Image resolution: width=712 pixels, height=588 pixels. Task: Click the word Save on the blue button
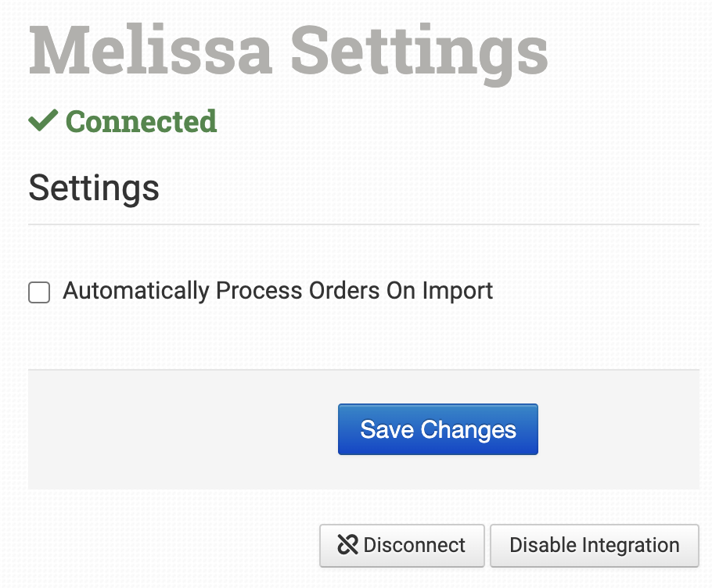(x=387, y=429)
